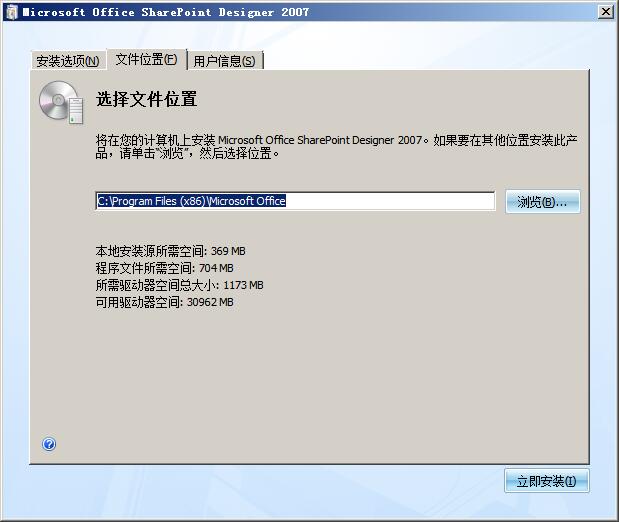Viewport: 619px width, 522px height.
Task: Switch to the 安装选项(N) tab
Action: click(x=68, y=61)
